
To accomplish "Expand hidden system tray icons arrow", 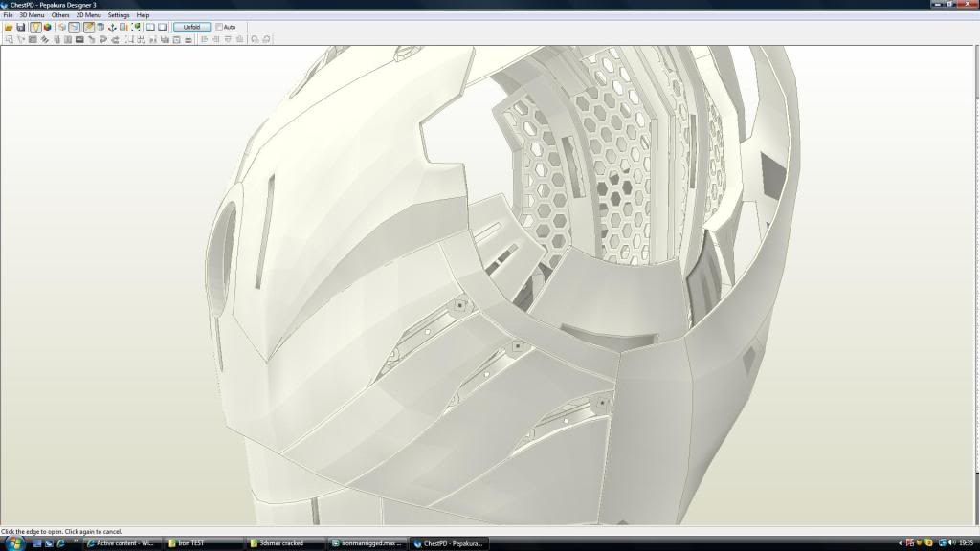I will [900, 543].
